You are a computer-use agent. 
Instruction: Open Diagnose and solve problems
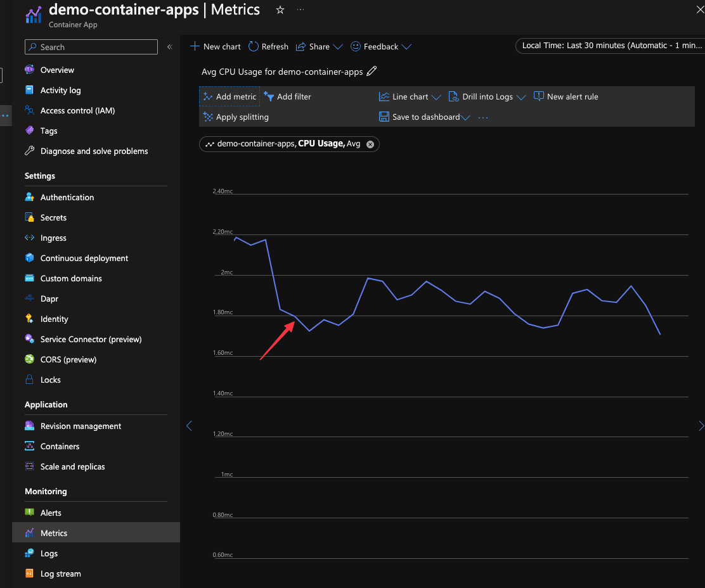pyautogui.click(x=93, y=151)
